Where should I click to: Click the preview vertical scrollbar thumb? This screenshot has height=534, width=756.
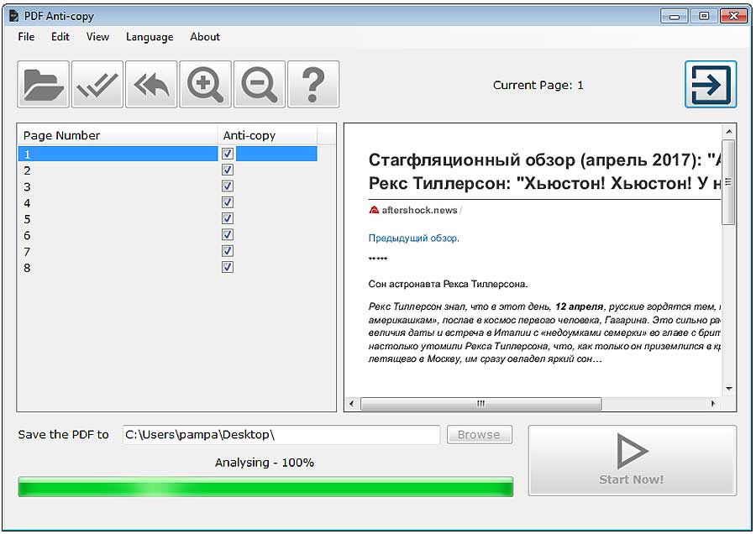[x=728, y=182]
